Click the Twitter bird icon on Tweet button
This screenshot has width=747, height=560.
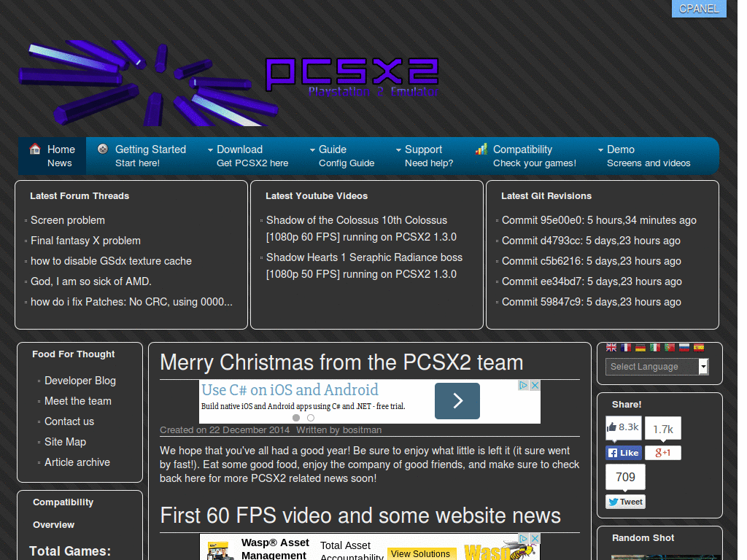coord(614,502)
